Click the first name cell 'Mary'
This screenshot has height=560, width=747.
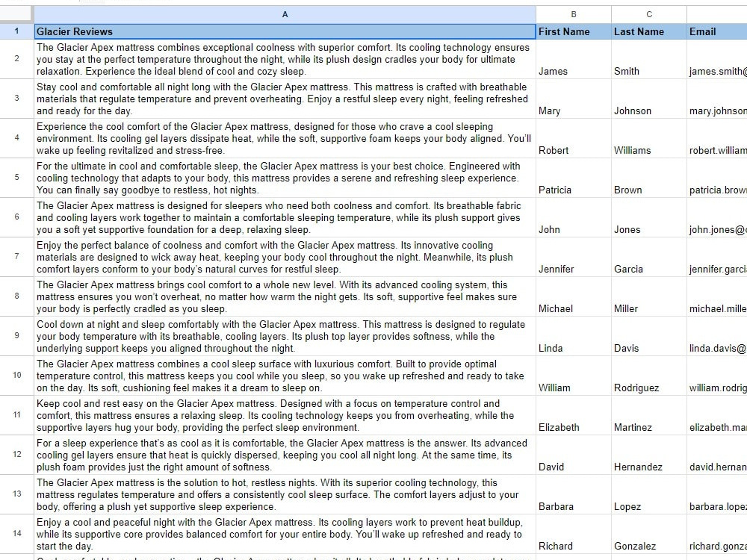(x=574, y=99)
